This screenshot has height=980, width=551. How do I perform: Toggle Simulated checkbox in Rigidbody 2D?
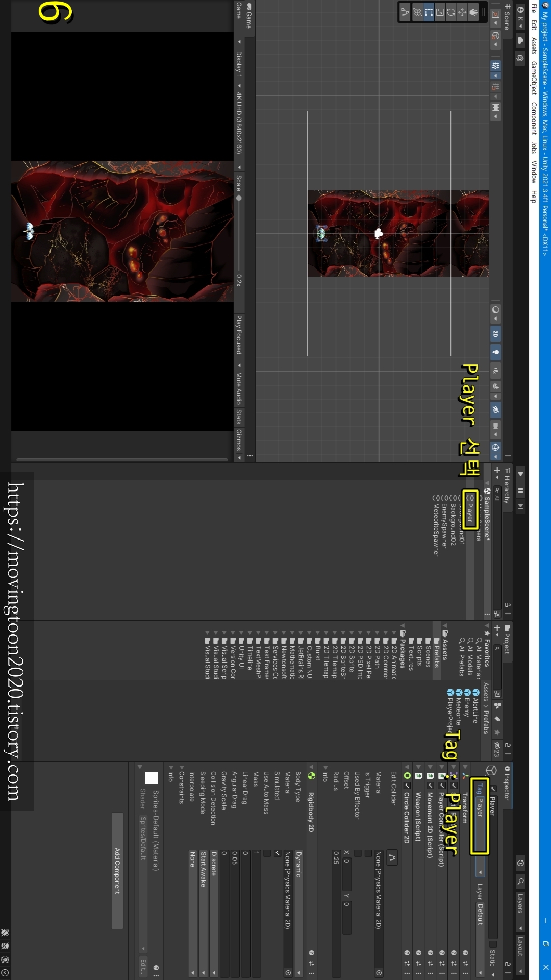(278, 853)
